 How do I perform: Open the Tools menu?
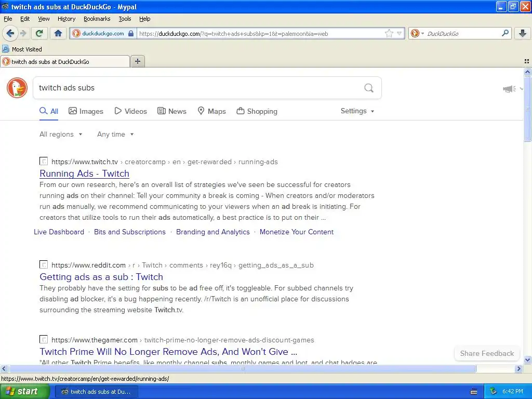click(125, 19)
